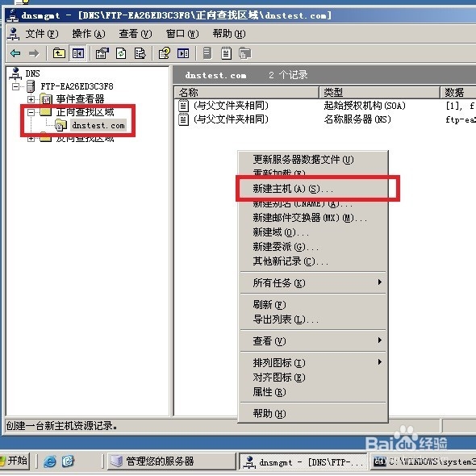
Task: Click the Export List toolbar icon
Action: pyautogui.click(x=140, y=53)
